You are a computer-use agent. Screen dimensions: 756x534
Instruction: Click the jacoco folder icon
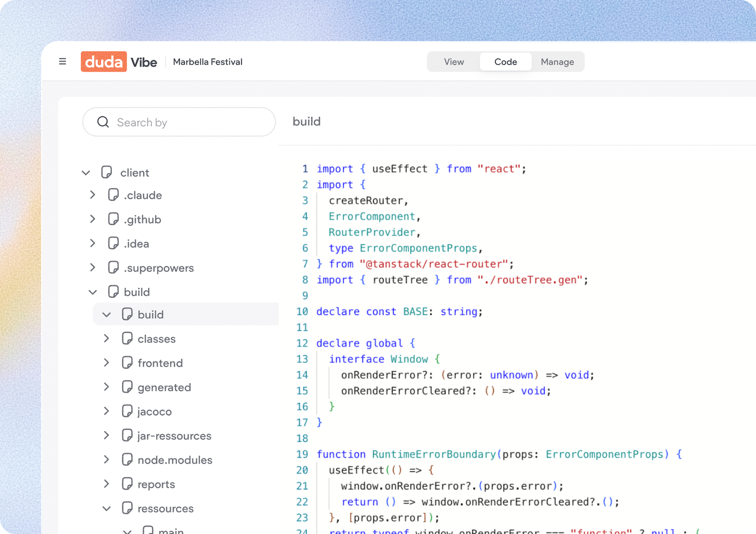(127, 411)
